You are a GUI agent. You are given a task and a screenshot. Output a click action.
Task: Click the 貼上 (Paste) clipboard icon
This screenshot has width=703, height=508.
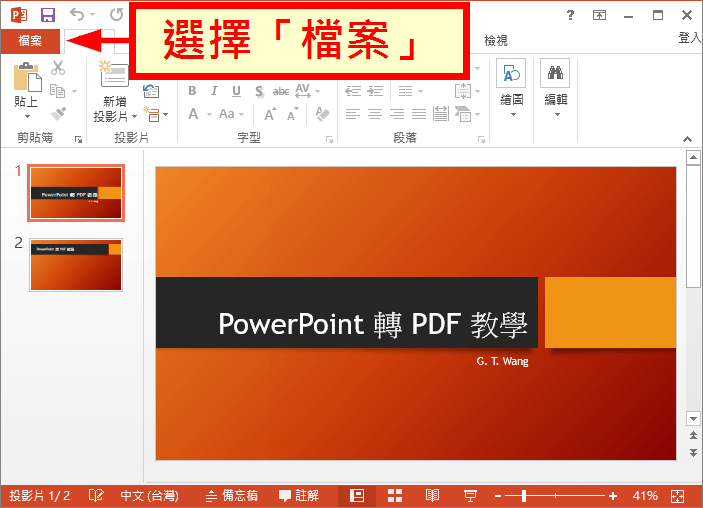27,77
